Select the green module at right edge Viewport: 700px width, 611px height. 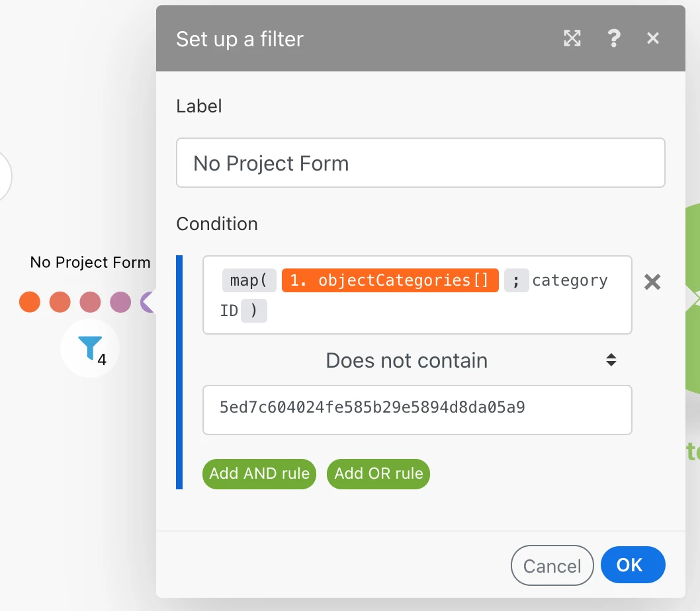[691, 298]
